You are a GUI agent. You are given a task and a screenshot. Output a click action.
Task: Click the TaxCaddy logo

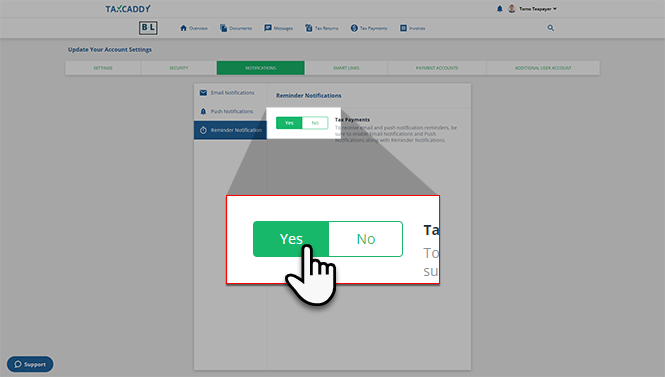tap(128, 8)
